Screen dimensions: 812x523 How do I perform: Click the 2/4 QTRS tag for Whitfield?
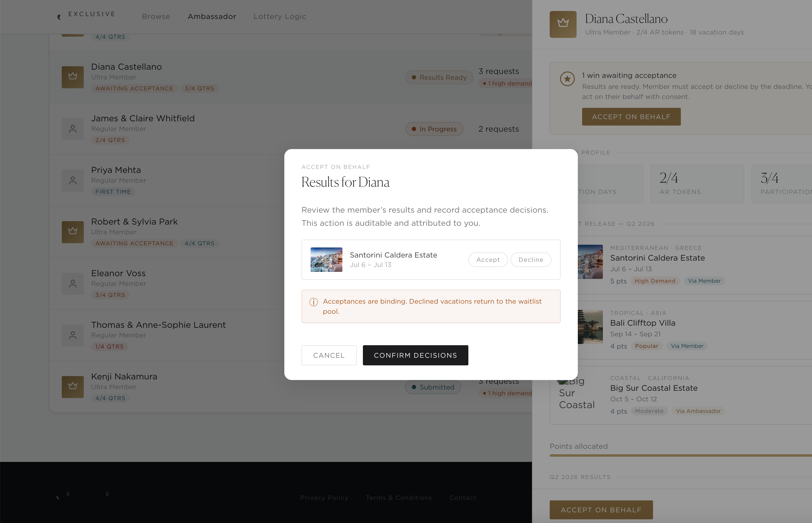point(110,140)
